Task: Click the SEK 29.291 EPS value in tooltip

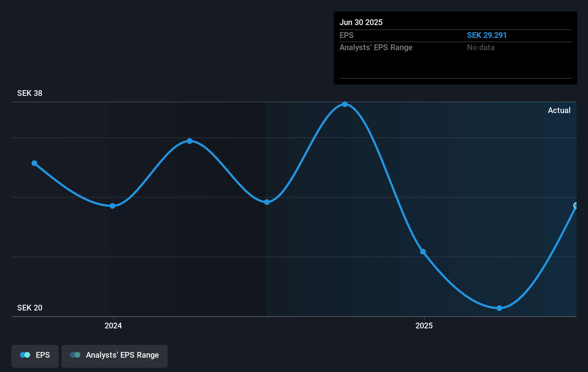Action: pyautogui.click(x=487, y=35)
